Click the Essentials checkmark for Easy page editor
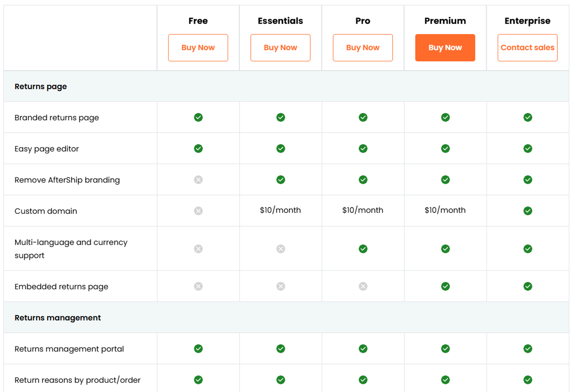The width and height of the screenshot is (581, 392). [281, 149]
